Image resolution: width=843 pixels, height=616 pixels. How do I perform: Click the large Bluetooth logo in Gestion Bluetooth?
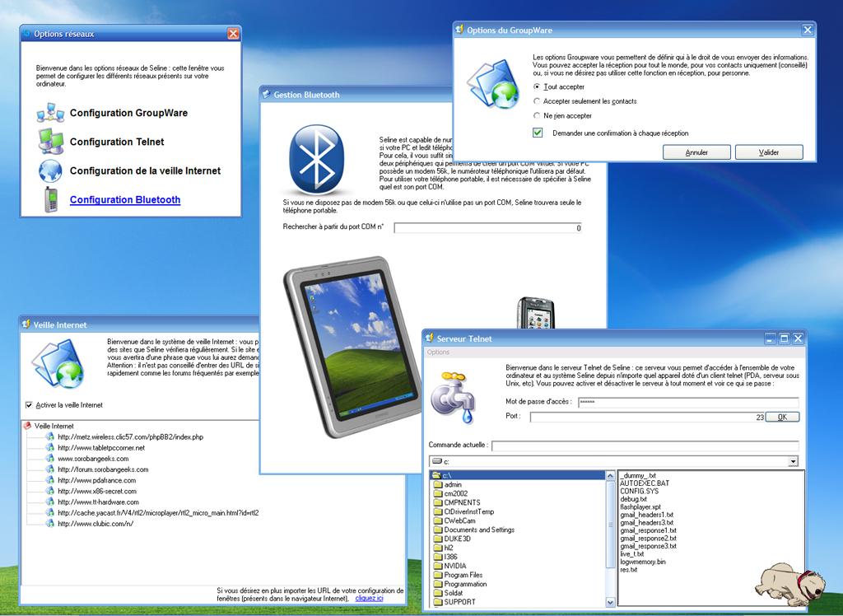[x=317, y=161]
